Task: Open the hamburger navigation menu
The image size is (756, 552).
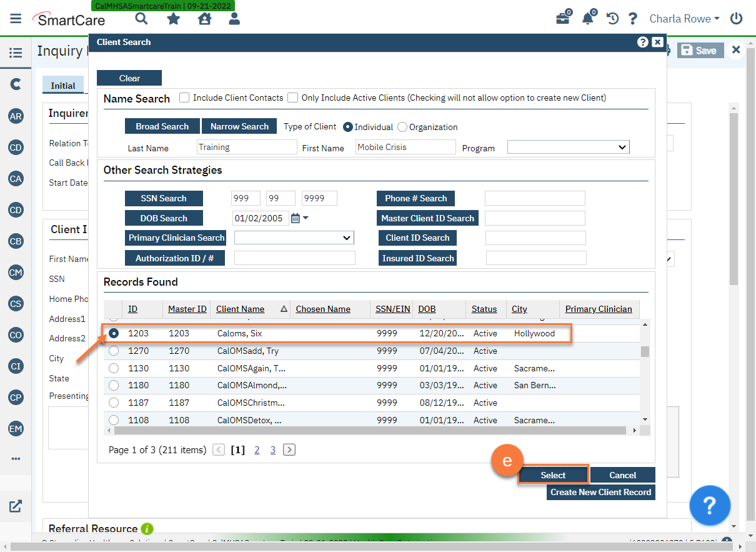Action: [x=16, y=18]
